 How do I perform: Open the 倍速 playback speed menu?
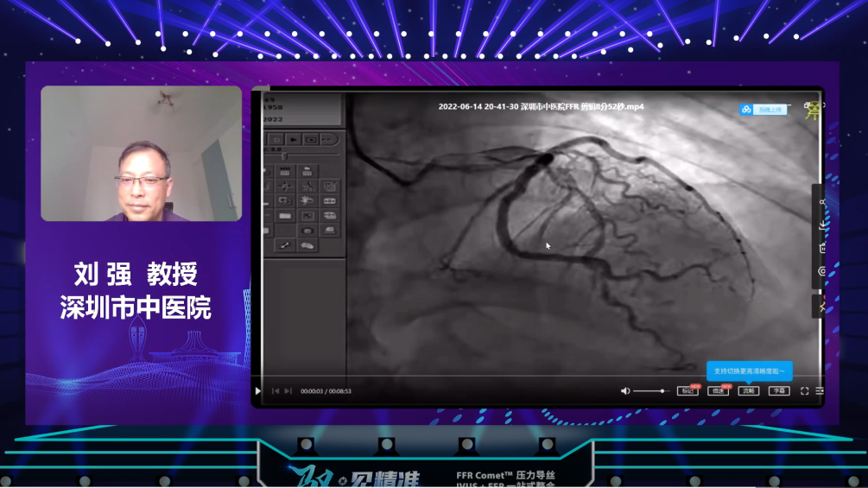[x=717, y=391]
